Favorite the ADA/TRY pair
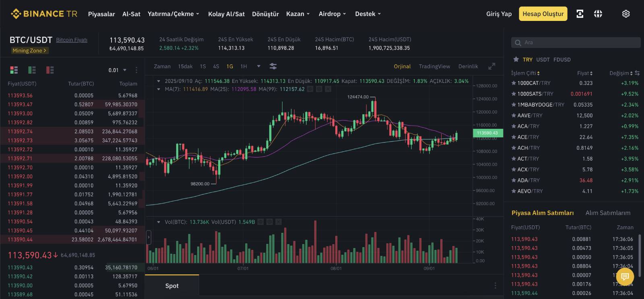The height and width of the screenshot is (299, 644). tap(514, 180)
